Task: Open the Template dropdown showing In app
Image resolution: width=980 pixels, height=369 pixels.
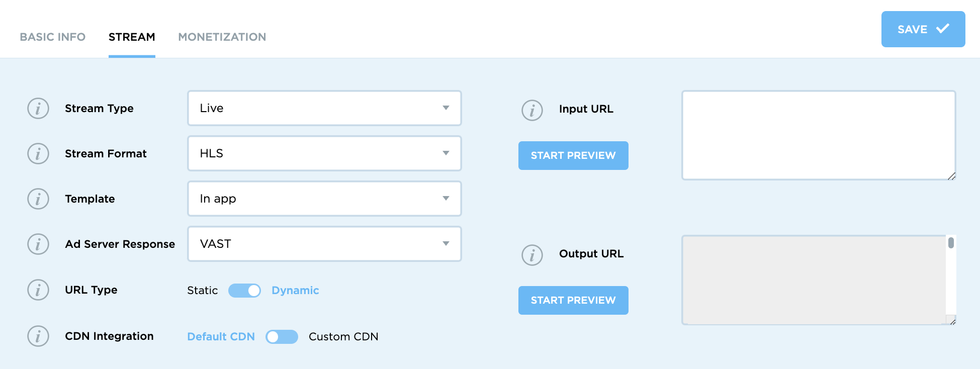Action: pyautogui.click(x=324, y=199)
